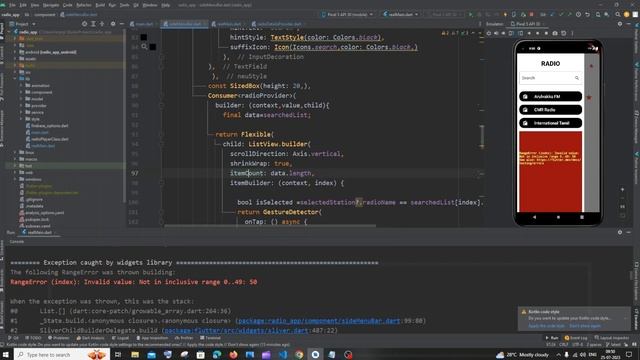Stop the running app with red square
This screenshot has width=640, height=360.
click(531, 14)
